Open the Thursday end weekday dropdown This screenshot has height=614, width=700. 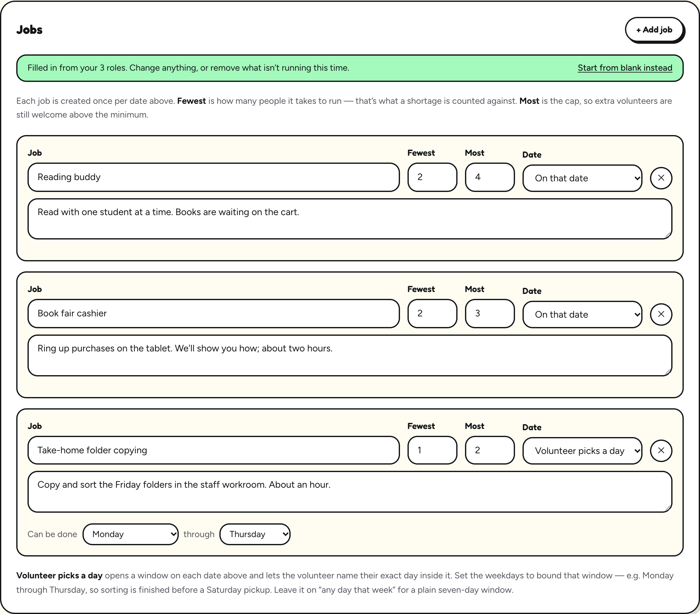(x=255, y=534)
